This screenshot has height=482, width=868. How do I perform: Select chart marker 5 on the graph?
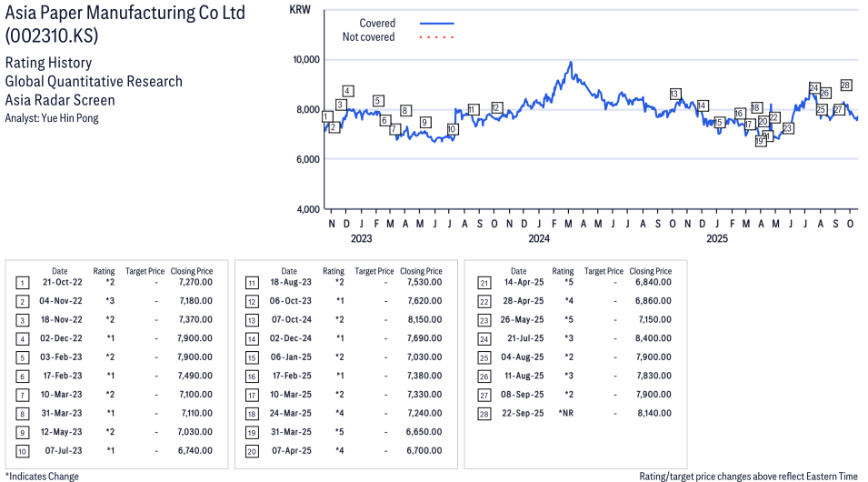(378, 101)
